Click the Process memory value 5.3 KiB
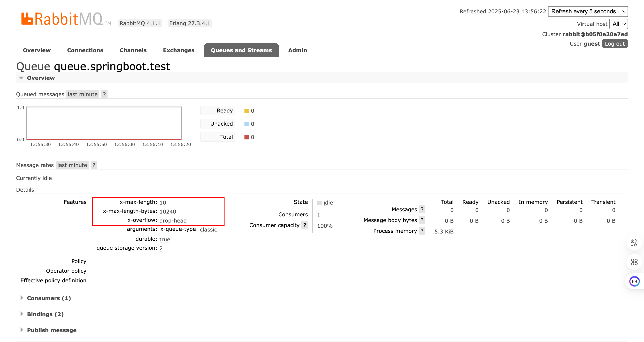 444,232
